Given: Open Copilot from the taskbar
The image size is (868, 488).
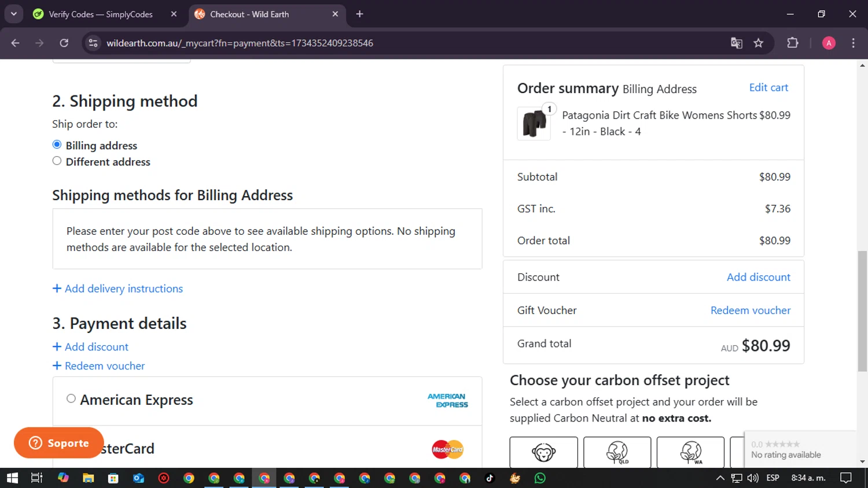Looking at the screenshot, I should coord(63,478).
